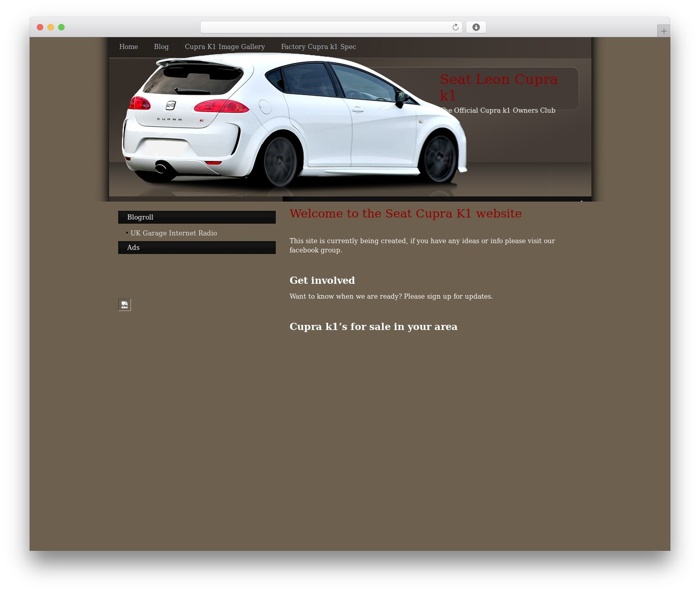Maximize the window using the green button

tap(61, 27)
